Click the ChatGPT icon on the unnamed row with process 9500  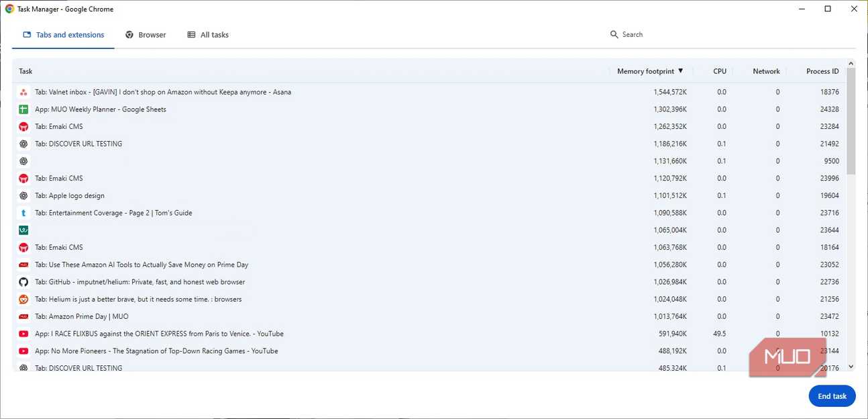point(23,161)
